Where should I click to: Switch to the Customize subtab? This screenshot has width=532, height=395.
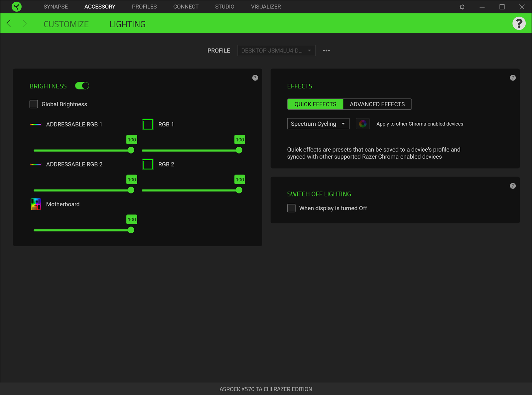pyautogui.click(x=66, y=24)
